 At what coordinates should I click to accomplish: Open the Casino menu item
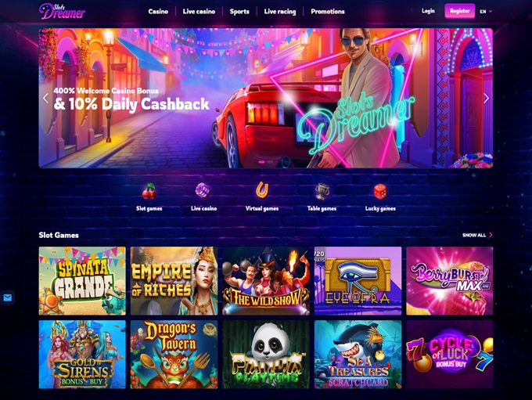[158, 12]
